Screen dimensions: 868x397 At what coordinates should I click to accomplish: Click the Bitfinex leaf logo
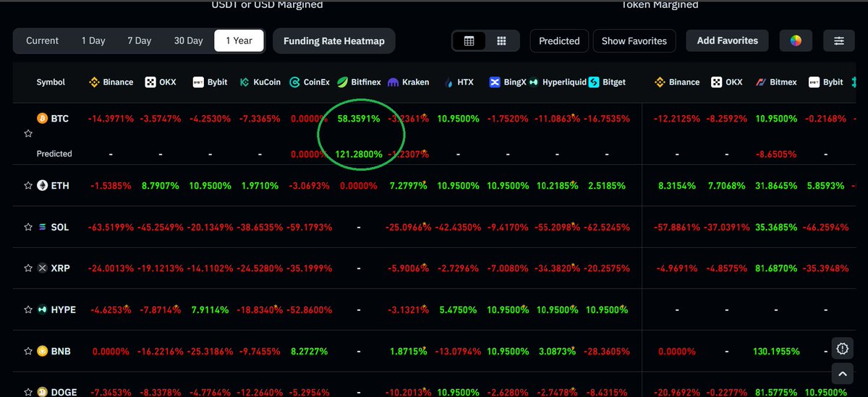pyautogui.click(x=341, y=82)
